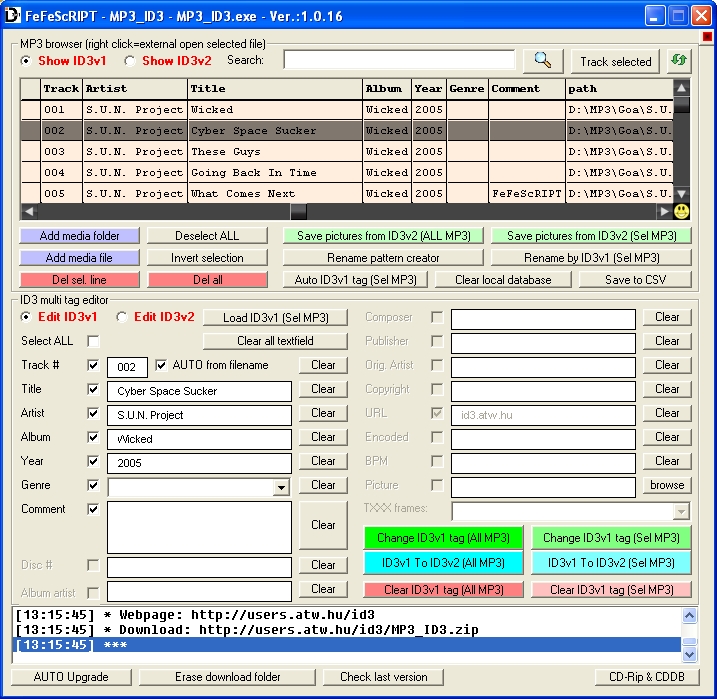
Task: Click the Title column header
Action: [275, 89]
